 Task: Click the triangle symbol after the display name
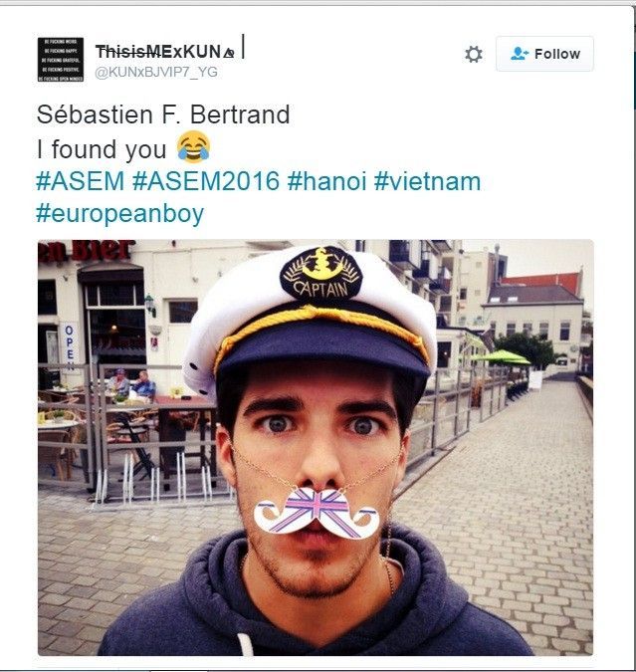[229, 53]
